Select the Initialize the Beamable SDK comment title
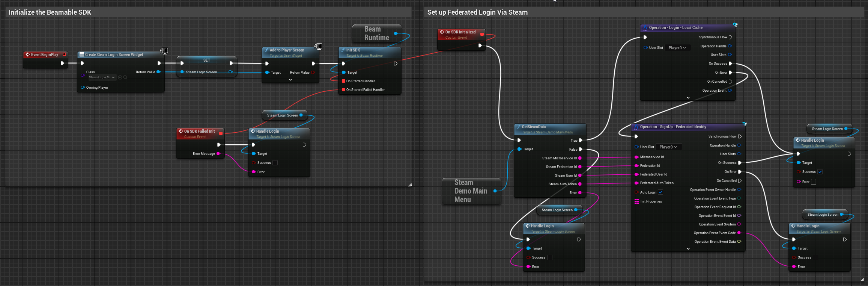868x286 pixels. (50, 12)
